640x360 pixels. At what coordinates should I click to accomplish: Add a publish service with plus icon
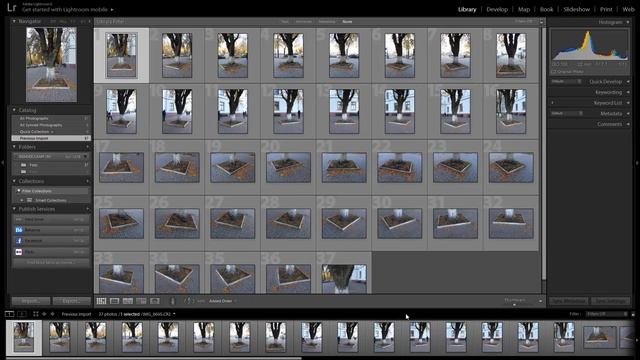[87, 209]
